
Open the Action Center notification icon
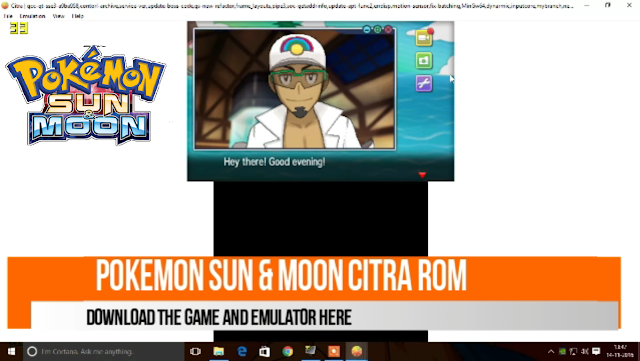click(596, 351)
